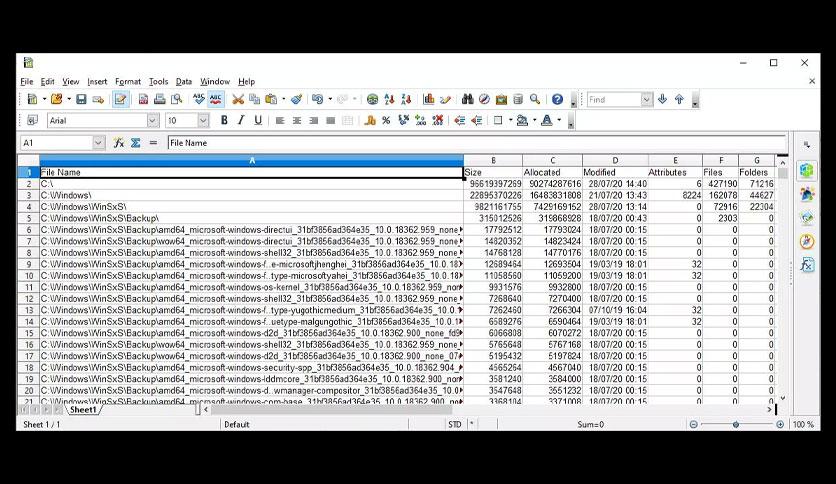This screenshot has width=836, height=484.
Task: Click the Paste clipboard icon
Action: click(271, 99)
